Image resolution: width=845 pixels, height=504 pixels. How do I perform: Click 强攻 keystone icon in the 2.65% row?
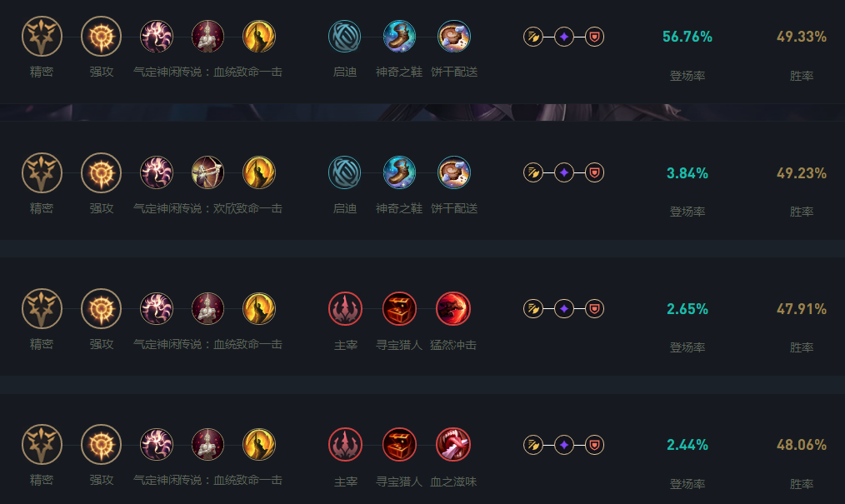pos(101,309)
